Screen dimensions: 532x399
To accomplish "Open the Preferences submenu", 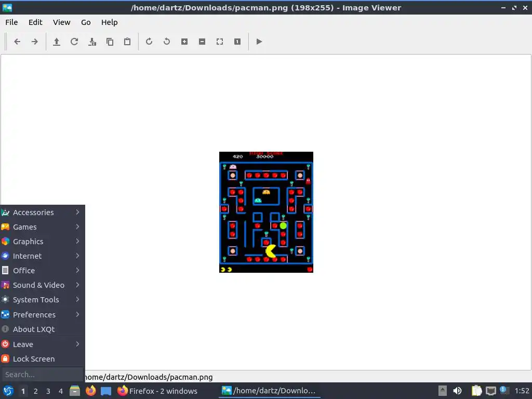I will tap(42, 315).
